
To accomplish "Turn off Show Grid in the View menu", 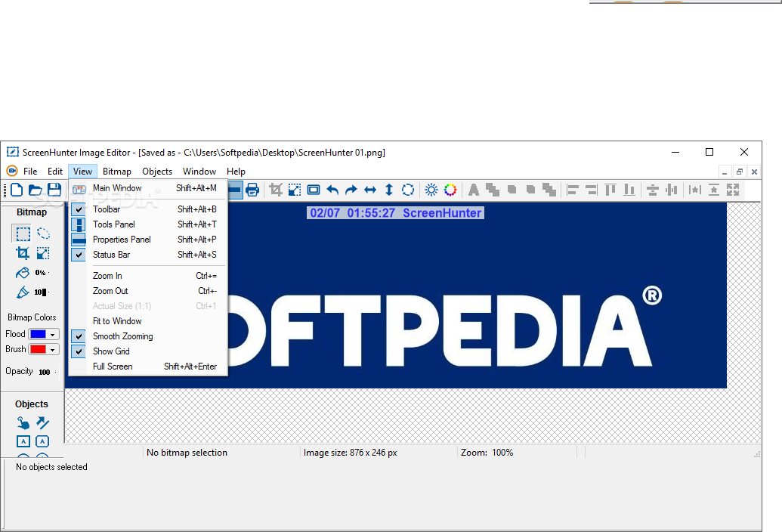I will 148,351.
